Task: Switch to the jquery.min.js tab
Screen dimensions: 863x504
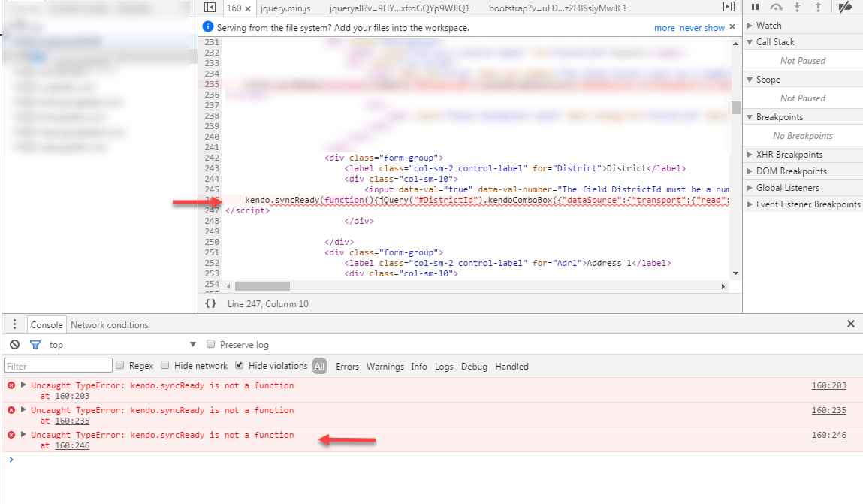Action: 285,8
